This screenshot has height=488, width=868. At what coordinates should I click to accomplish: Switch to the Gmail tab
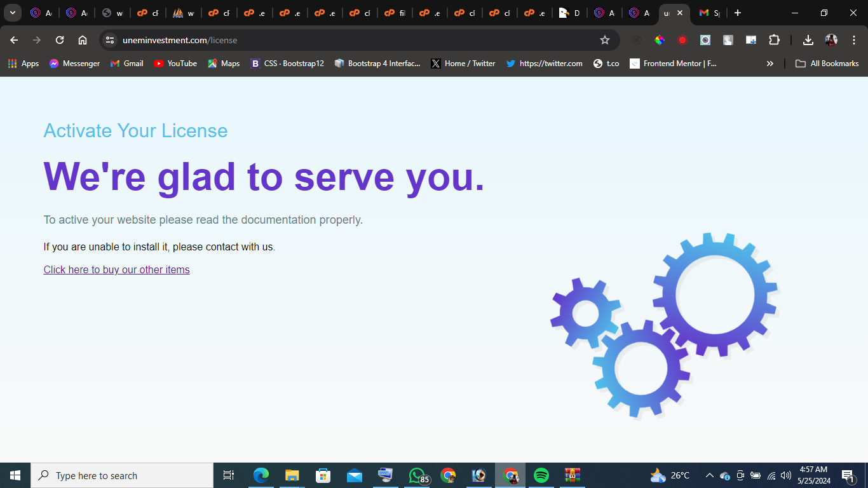709,13
